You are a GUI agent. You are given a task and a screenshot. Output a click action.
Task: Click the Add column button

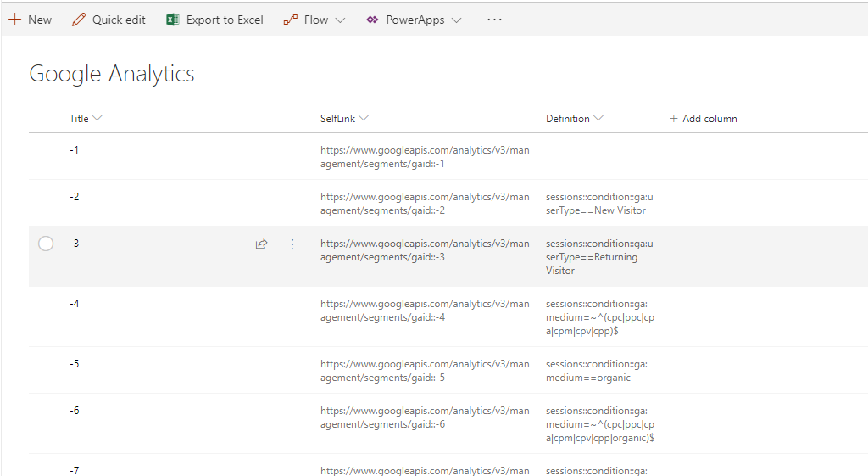704,119
